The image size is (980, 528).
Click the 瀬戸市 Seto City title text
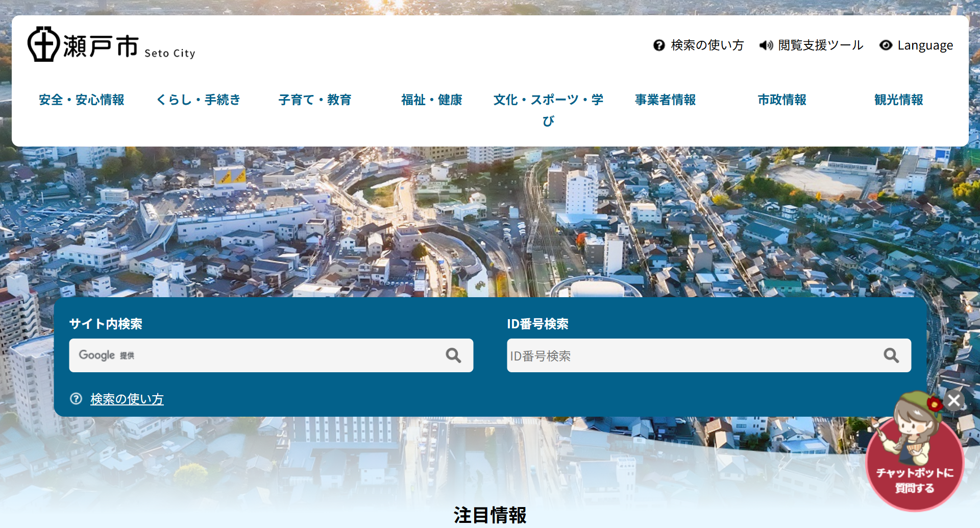pyautogui.click(x=129, y=47)
